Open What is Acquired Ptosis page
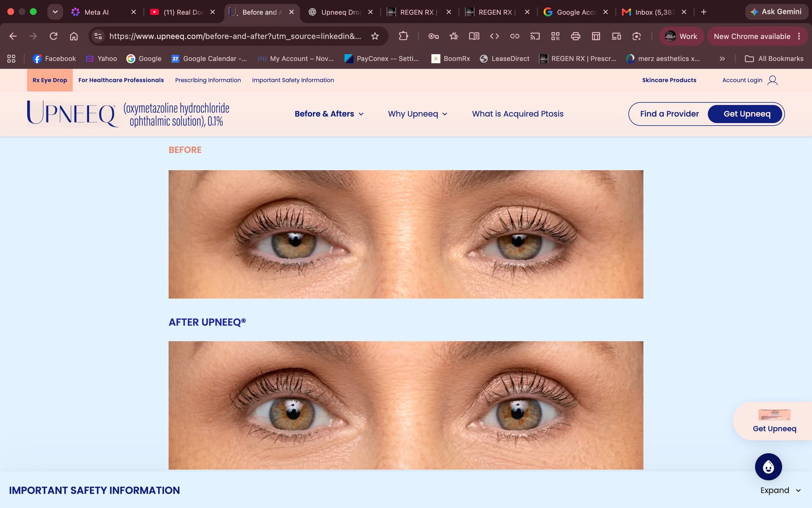Viewport: 812px width, 508px height. coord(518,114)
